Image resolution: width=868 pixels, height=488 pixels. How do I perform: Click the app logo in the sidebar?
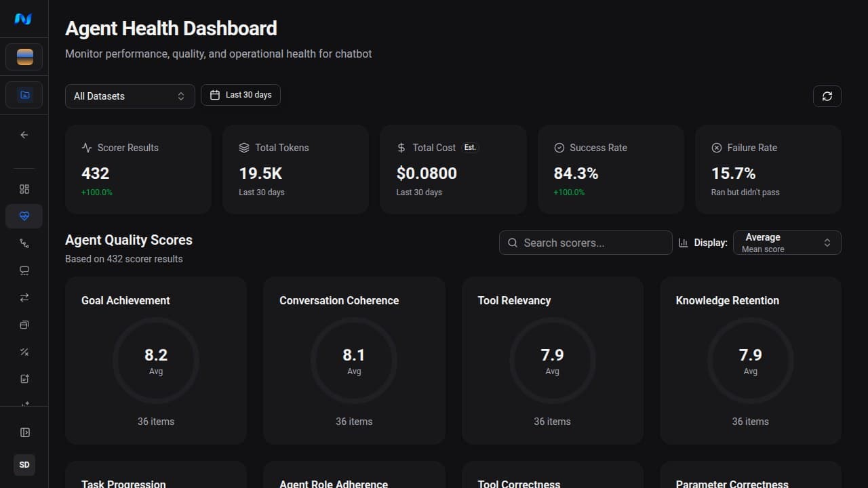click(x=23, y=19)
